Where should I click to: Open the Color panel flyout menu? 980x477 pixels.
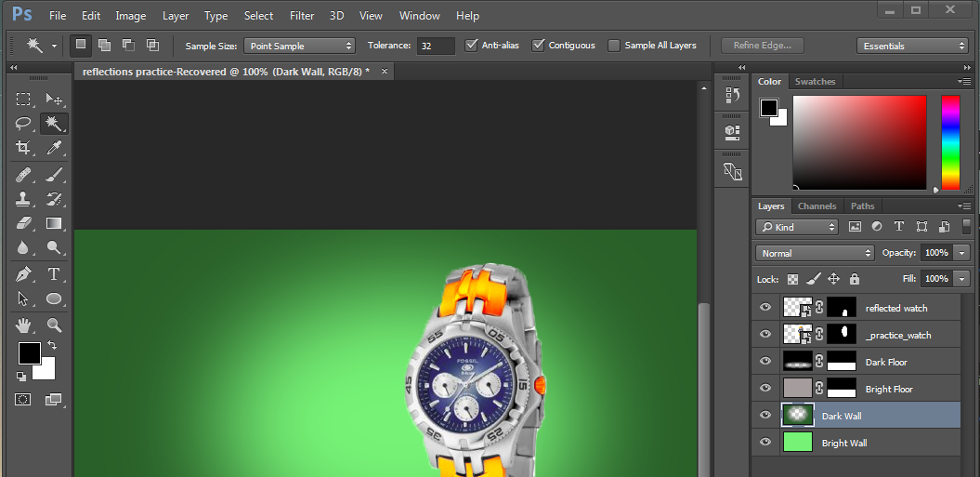coord(962,82)
